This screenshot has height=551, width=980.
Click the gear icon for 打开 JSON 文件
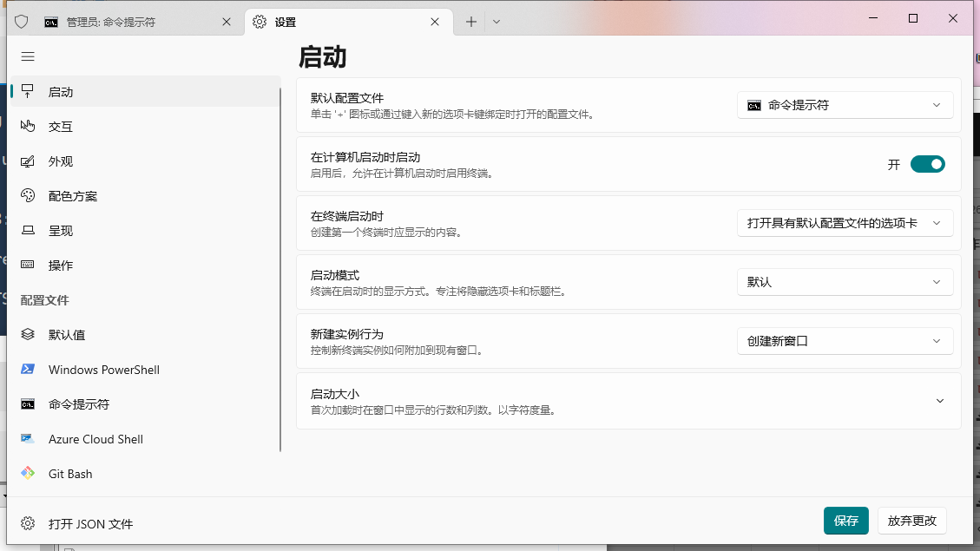[28, 523]
